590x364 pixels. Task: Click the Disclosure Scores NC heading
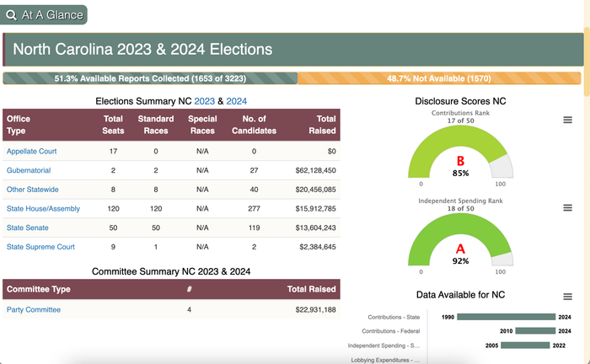click(x=460, y=101)
